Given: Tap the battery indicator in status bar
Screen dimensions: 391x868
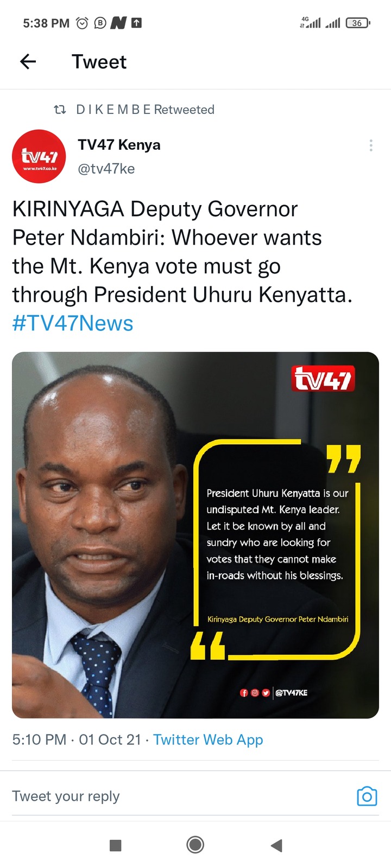Looking at the screenshot, I should tap(358, 23).
